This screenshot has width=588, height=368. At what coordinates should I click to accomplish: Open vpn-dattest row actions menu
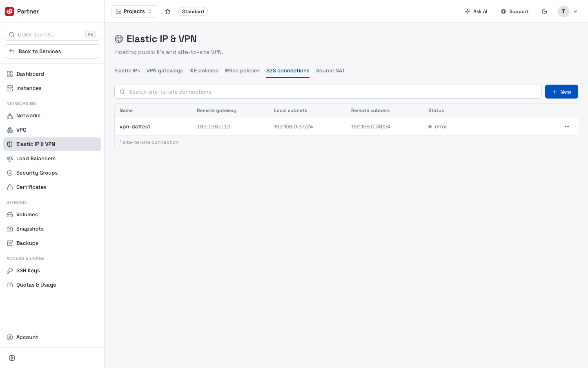click(567, 126)
